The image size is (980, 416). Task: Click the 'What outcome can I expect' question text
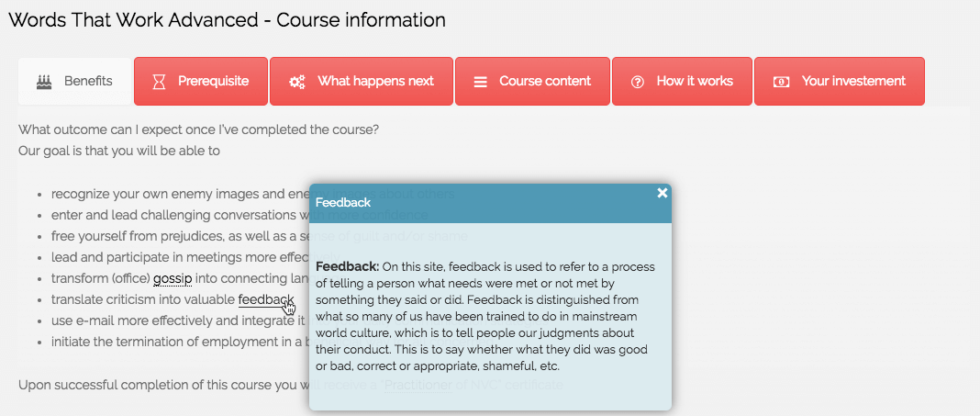(x=198, y=129)
